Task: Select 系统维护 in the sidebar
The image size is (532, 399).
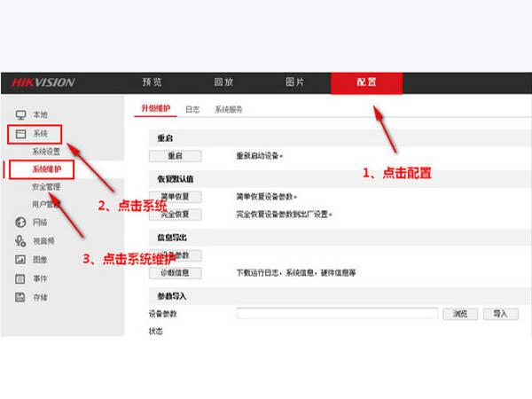Action: pos(46,169)
